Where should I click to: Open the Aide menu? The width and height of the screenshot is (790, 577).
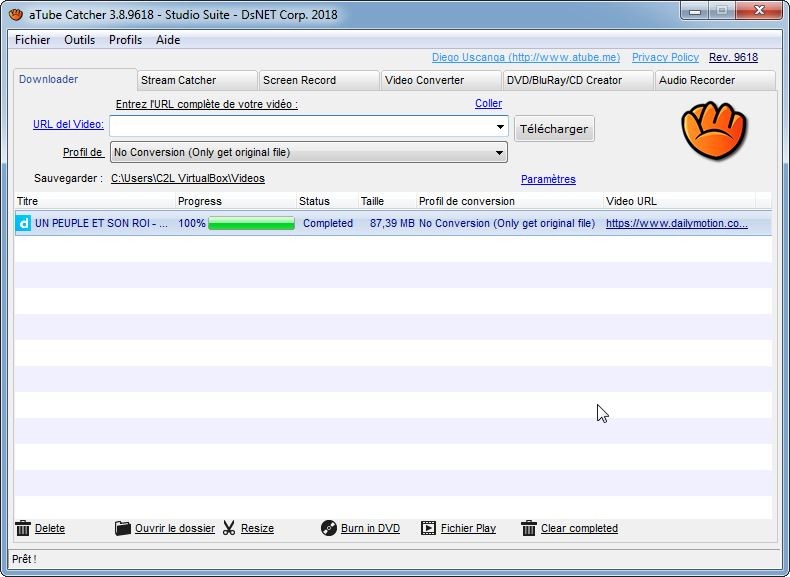(x=168, y=40)
